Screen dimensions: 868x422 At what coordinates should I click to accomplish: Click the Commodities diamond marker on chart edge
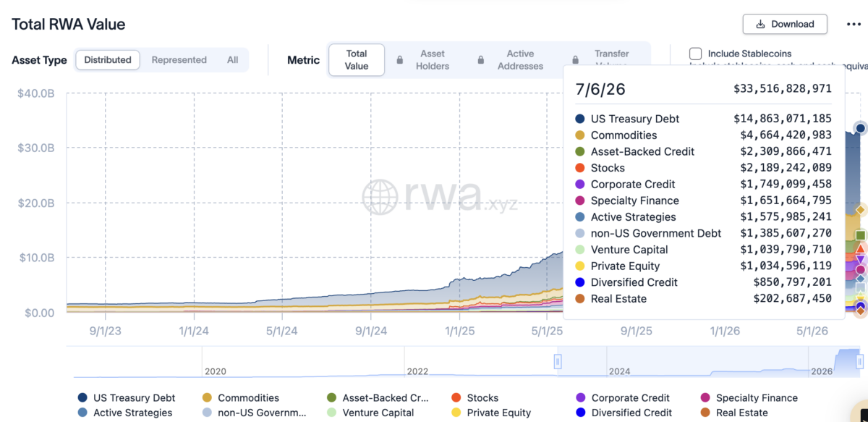861,210
